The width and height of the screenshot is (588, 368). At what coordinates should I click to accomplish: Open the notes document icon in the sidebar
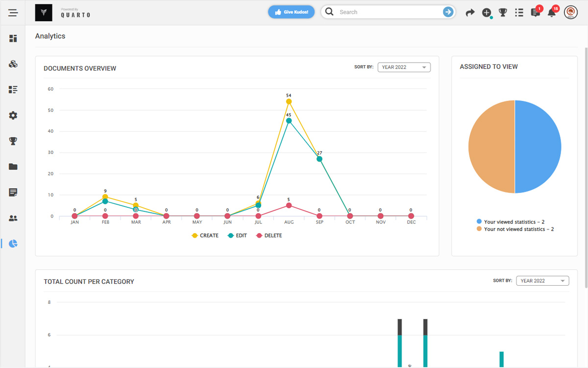[x=13, y=193]
